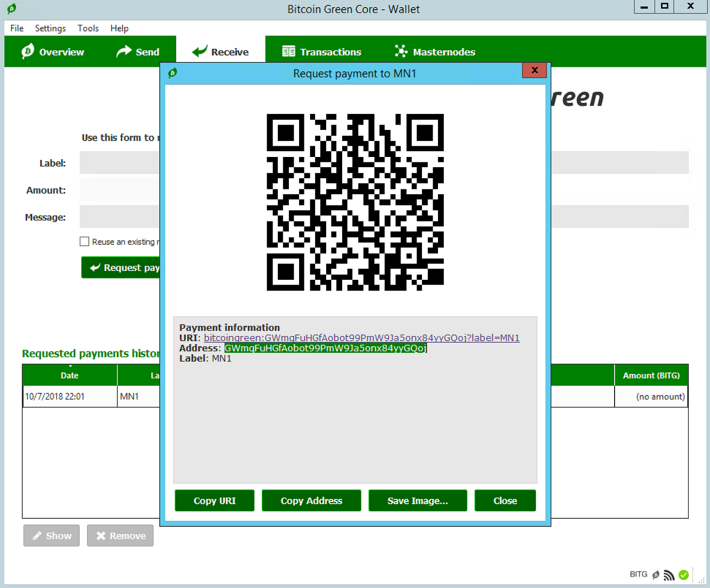Open the Overview tab
Viewport: 710px width, 588px height.
[x=53, y=52]
